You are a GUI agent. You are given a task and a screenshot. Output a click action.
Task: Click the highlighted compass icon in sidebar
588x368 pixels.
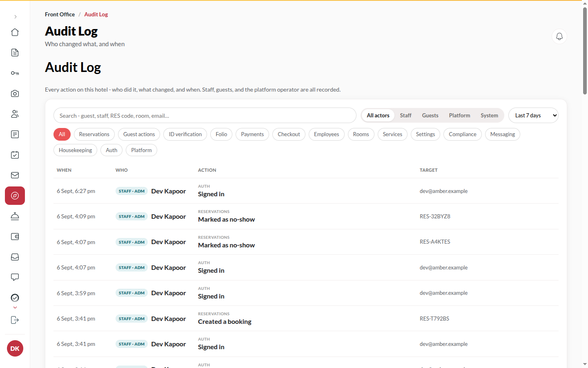point(15,196)
